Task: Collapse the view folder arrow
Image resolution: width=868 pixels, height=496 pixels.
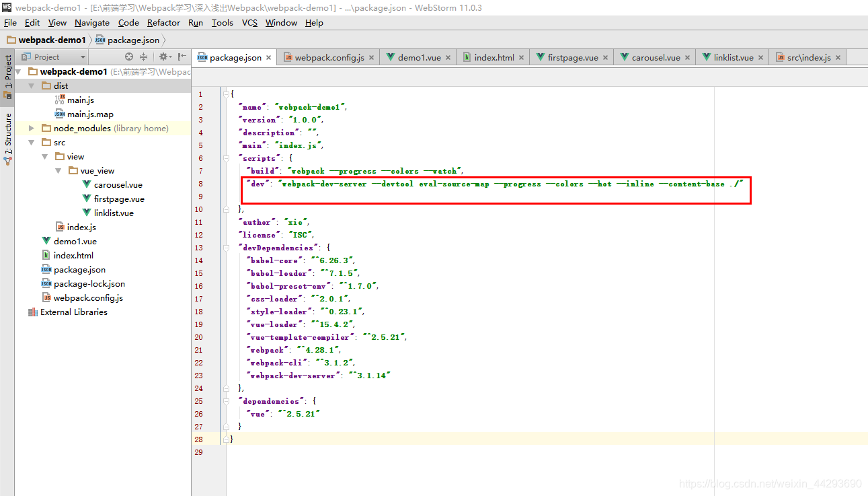Action: coord(45,156)
